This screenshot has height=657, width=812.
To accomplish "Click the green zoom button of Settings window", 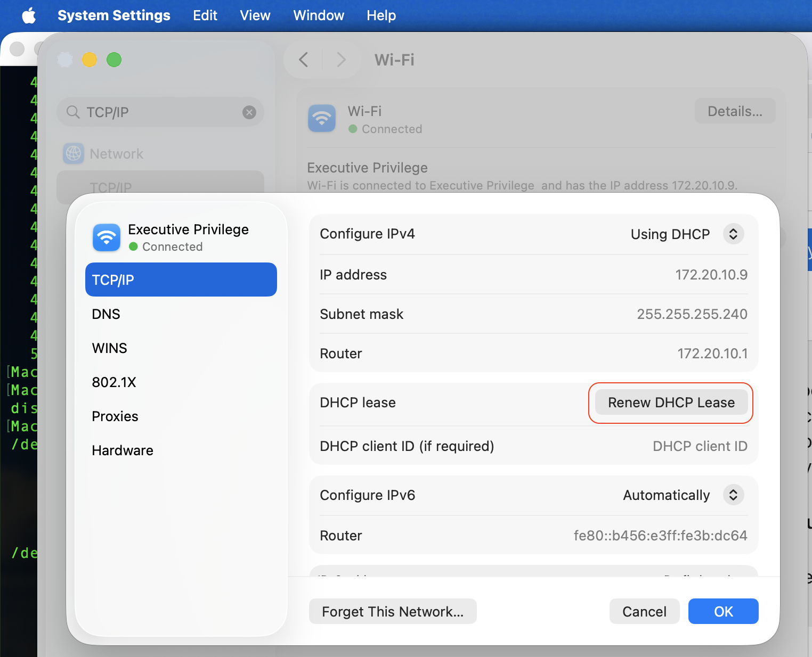I will (114, 60).
